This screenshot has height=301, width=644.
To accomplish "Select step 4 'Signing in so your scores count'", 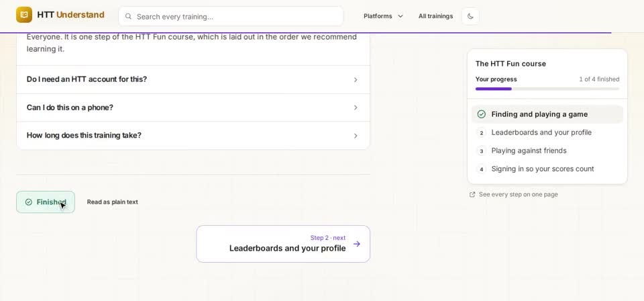I will click(547, 169).
